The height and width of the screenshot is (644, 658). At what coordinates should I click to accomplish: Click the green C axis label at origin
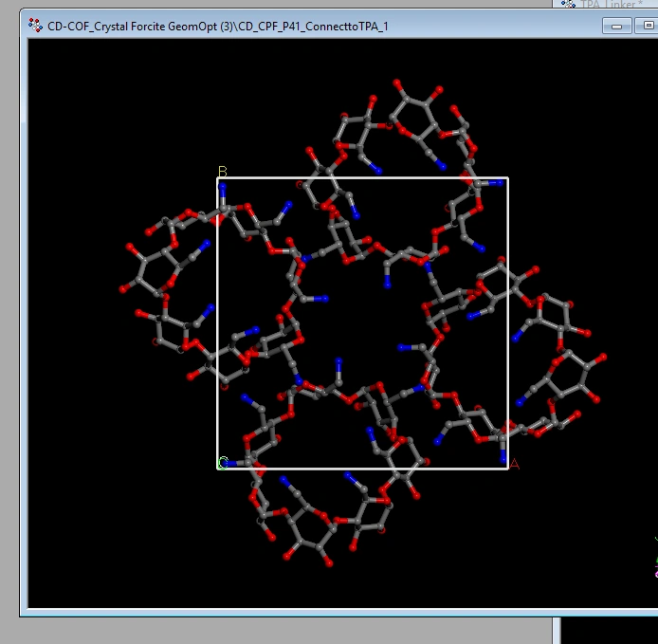click(223, 463)
